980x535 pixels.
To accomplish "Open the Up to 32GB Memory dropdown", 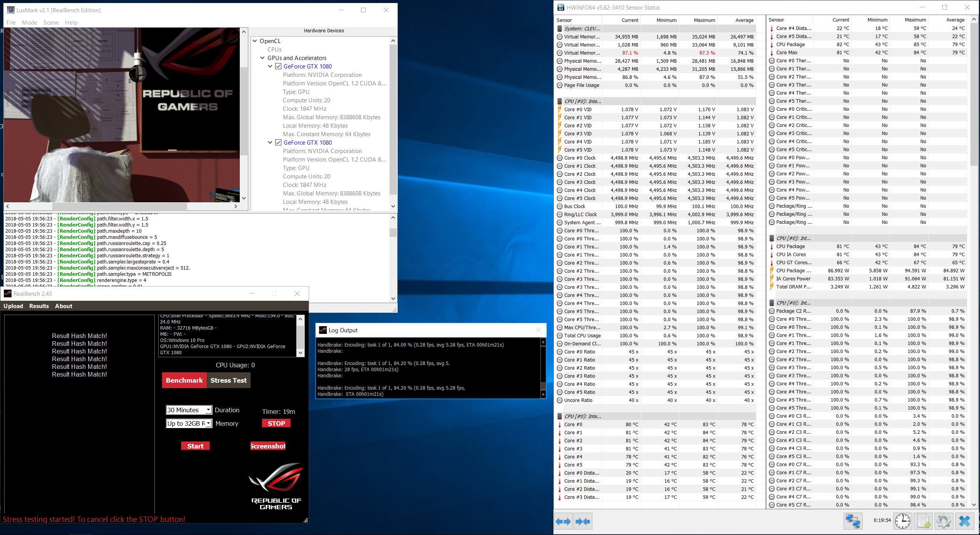I will [208, 423].
